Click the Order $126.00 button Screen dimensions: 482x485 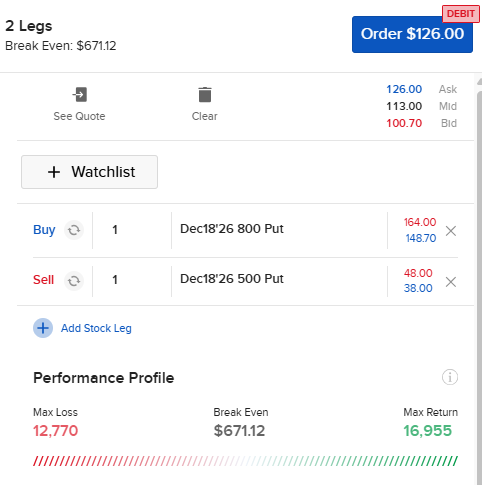(x=412, y=34)
